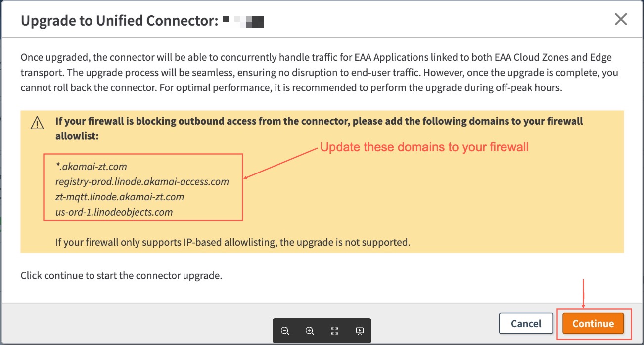
Task: Click the redacted connector name in title
Action: (243, 21)
